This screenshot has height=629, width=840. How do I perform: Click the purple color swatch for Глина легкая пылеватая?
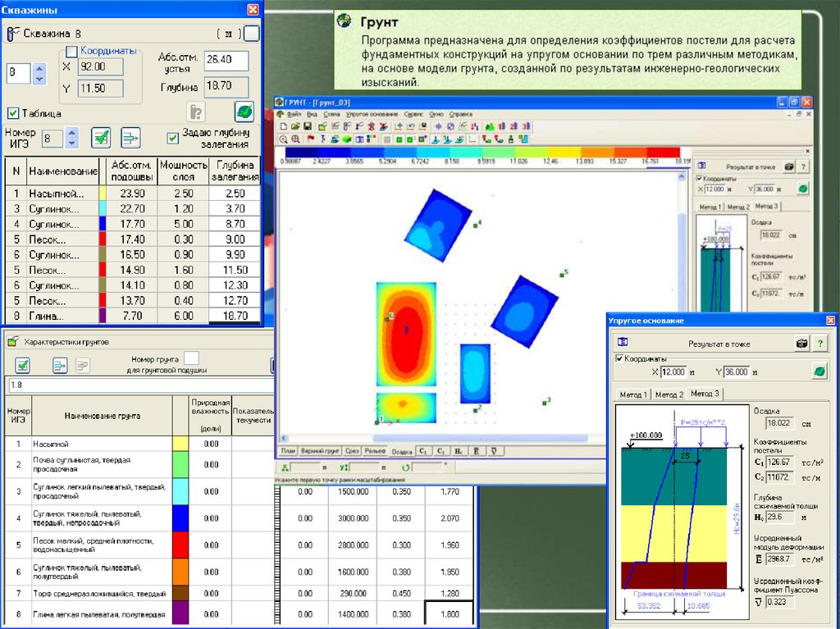(180, 613)
